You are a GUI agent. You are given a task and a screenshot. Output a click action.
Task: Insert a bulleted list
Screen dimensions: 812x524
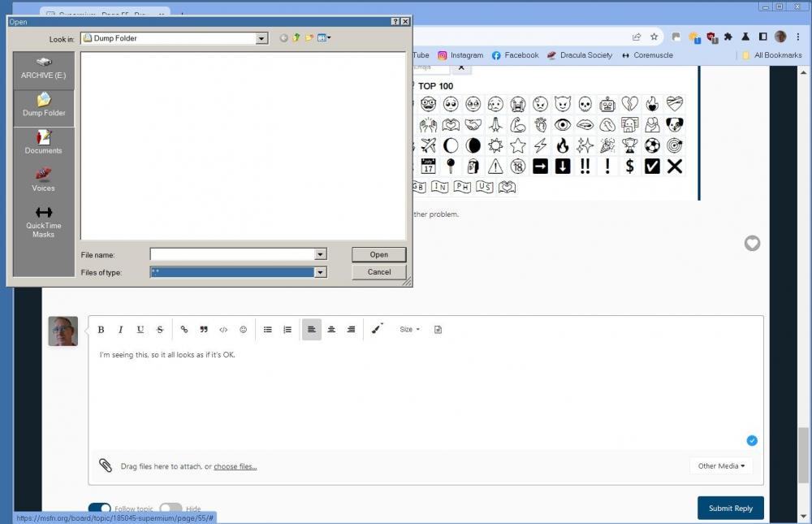click(268, 330)
